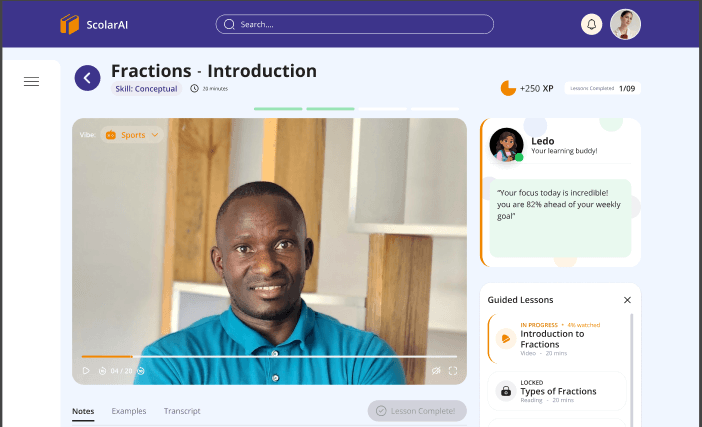
Task: Select the Notes tab
Action: (83, 411)
